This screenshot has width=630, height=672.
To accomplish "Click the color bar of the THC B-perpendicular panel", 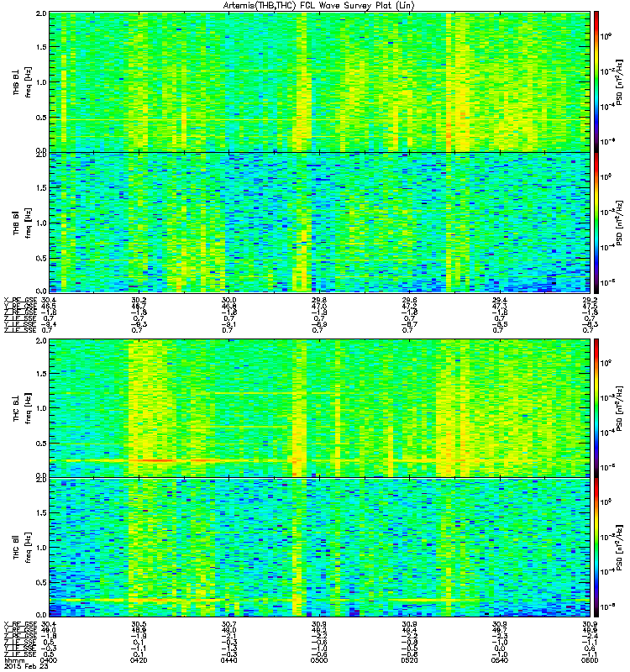I will (596, 408).
